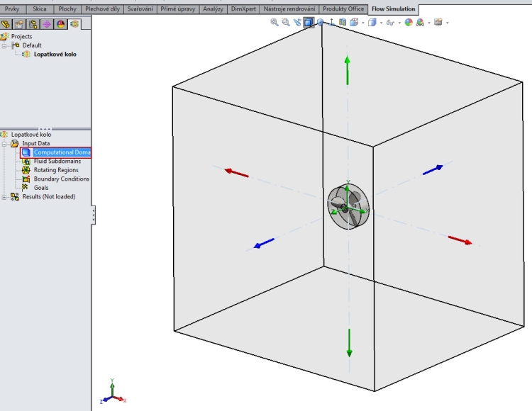
Task: Switch to the Plechové díly tab
Action: coord(102,9)
